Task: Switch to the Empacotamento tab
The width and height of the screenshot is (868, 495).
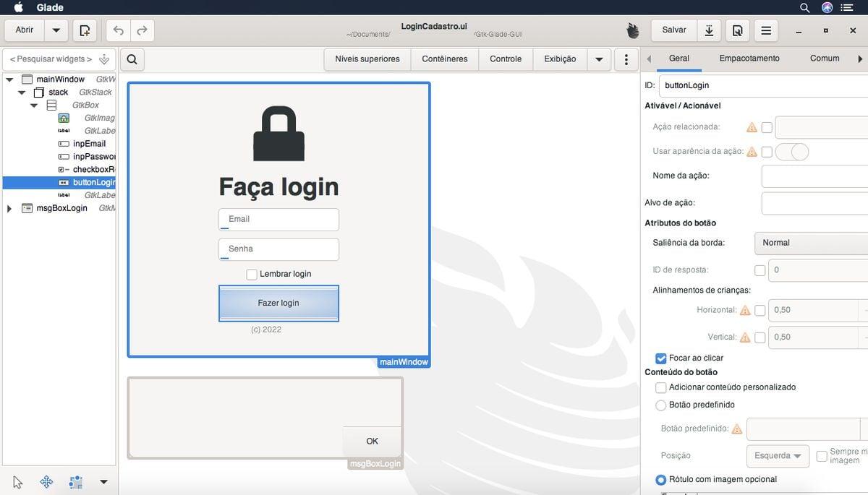Action: [x=749, y=59]
